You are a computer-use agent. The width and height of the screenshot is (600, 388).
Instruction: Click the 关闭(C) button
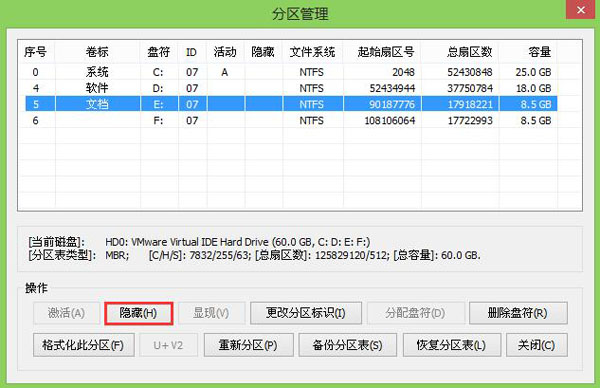coord(536,345)
